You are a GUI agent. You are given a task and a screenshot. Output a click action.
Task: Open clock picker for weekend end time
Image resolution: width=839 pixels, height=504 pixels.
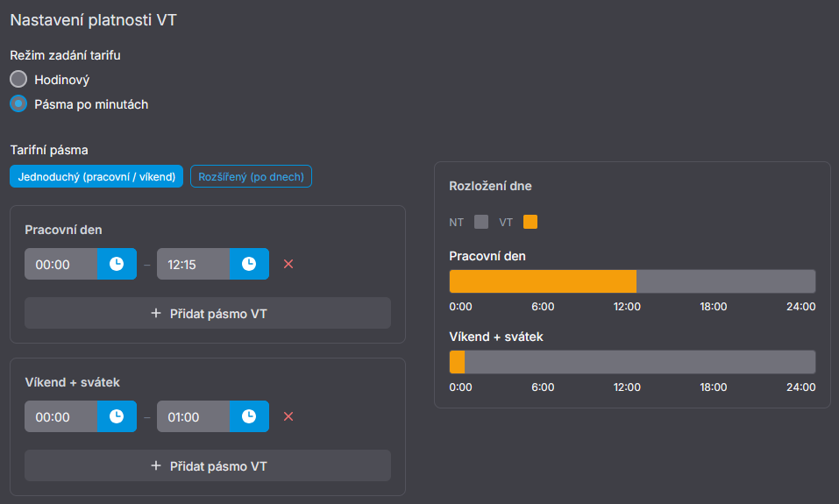(x=249, y=416)
